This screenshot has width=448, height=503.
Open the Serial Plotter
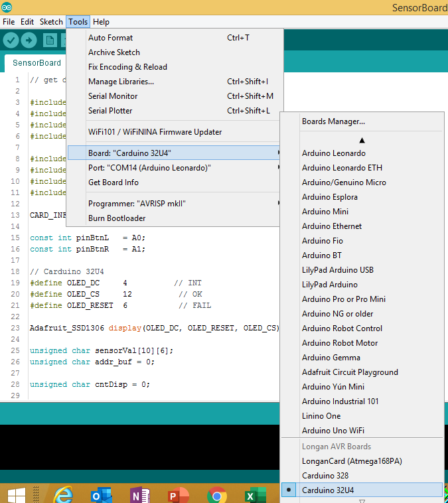pos(173,111)
